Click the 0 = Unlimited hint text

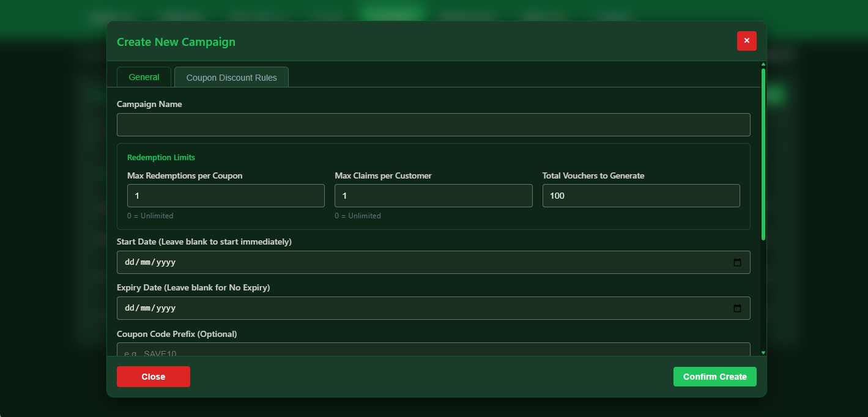click(150, 215)
